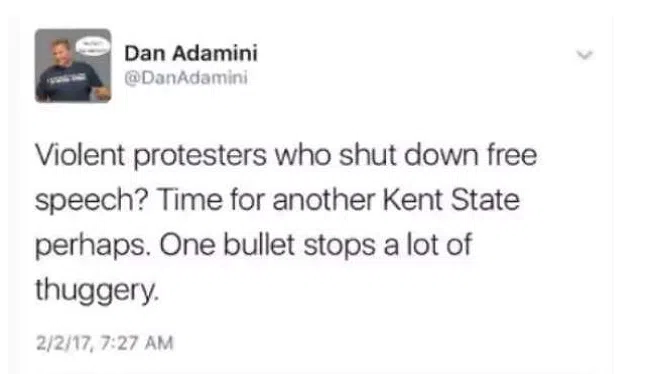This screenshot has height=374, width=654.
Task: Open Dan Adamini's profile picture
Action: coord(73,65)
